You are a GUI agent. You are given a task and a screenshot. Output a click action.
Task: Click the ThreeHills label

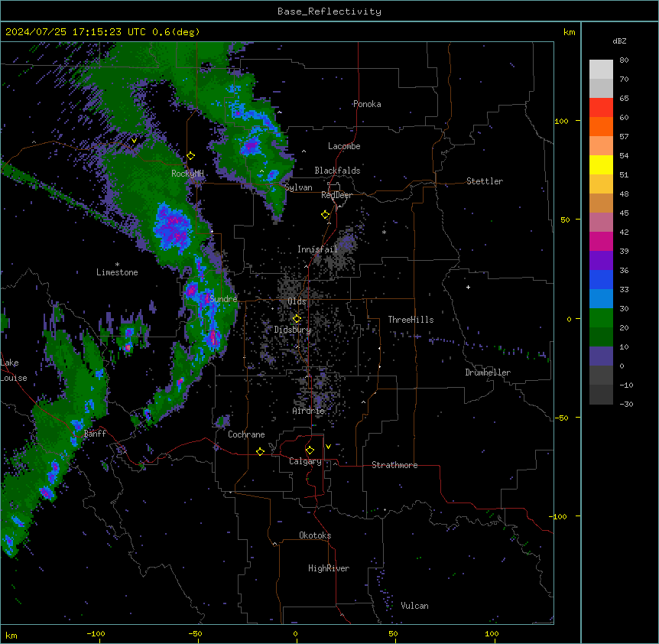coord(411,320)
